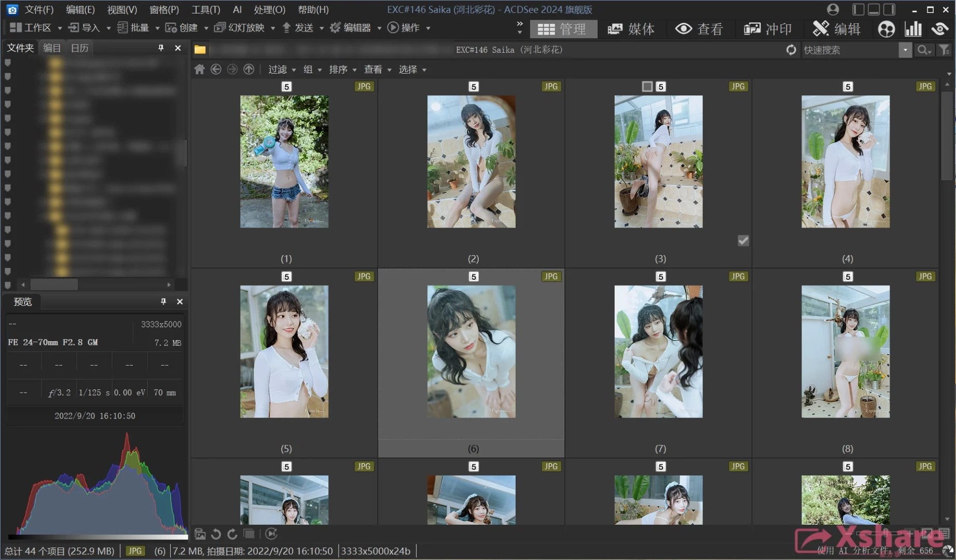Screen dimensions: 956x560
Task: Click the circular play auto-advance icon
Action: click(x=271, y=534)
